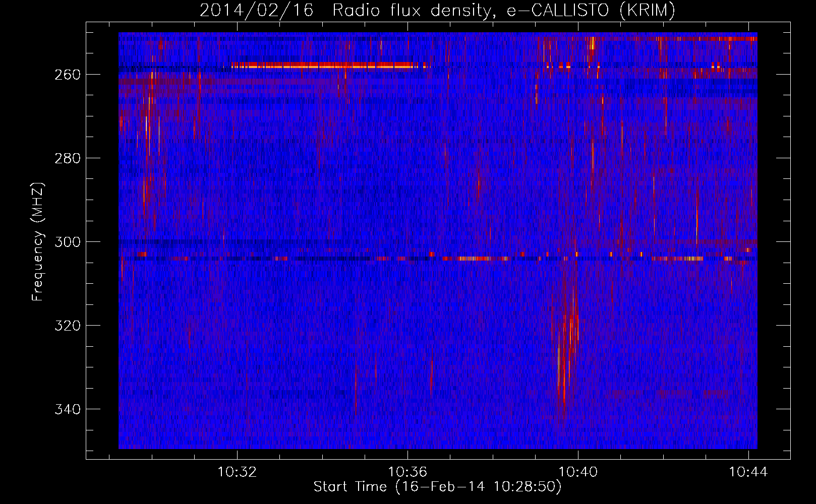Click the 340 frequency tick label
The height and width of the screenshot is (504, 816).
[68, 409]
